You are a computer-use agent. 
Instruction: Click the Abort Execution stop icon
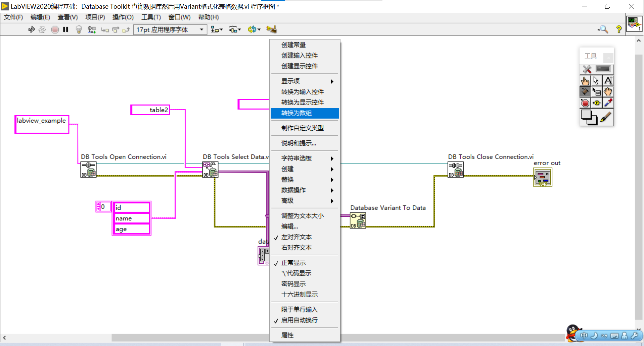pos(55,30)
